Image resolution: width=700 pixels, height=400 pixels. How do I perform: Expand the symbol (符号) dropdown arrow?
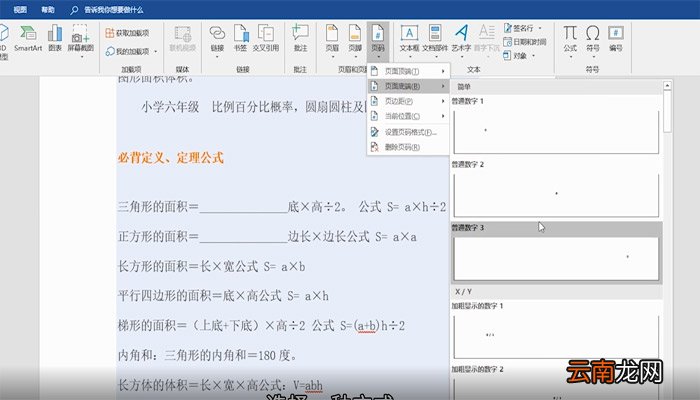tap(593, 57)
